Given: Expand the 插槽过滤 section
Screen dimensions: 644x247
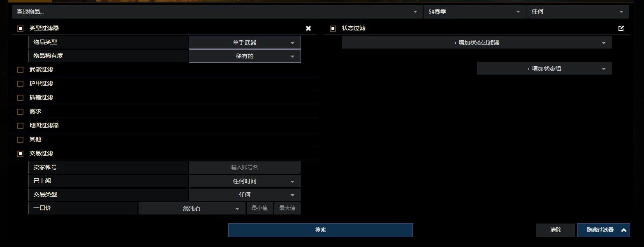Looking at the screenshot, I should 41,98.
